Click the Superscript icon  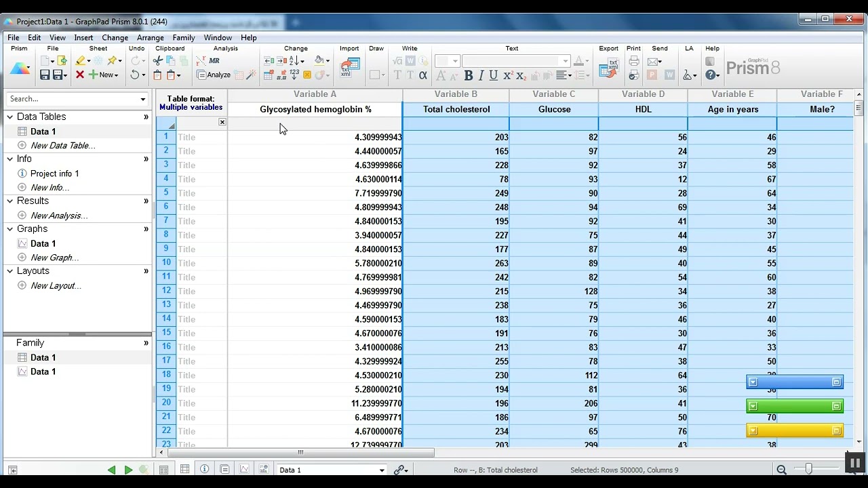coord(508,75)
